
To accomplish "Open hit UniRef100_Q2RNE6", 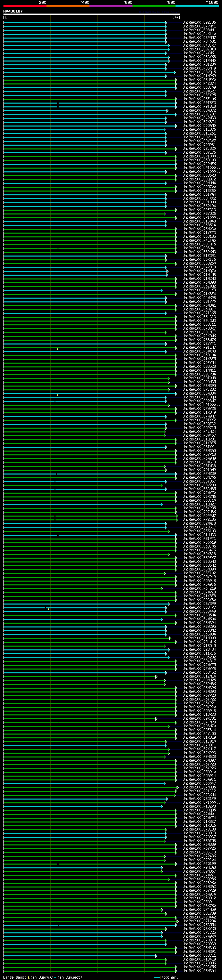I will coord(199,164).
